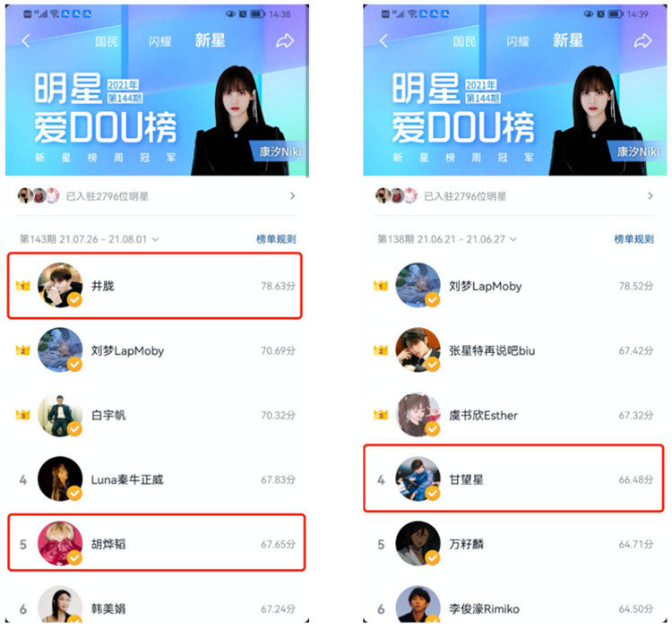This screenshot has height=629, width=672.
Task: Tap share arrow icon on right screen
Action: 642,41
